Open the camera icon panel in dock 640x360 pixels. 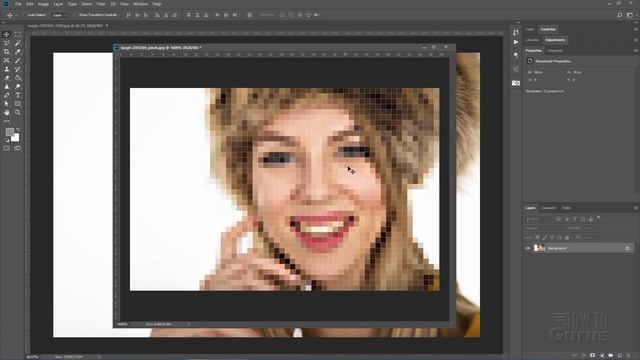pos(516,83)
